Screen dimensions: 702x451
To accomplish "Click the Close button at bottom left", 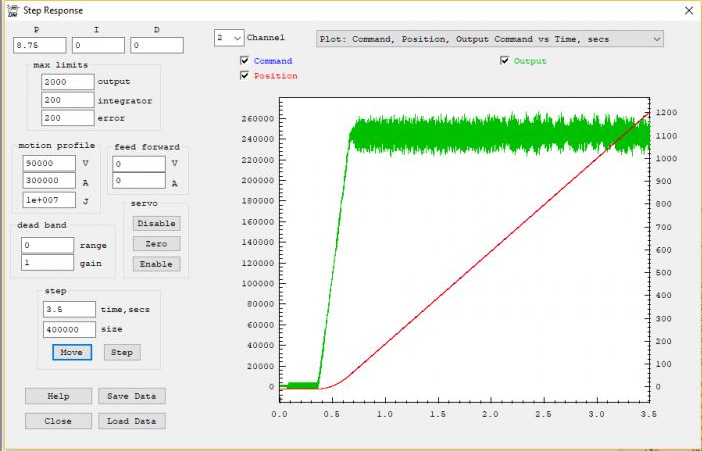I will [58, 421].
